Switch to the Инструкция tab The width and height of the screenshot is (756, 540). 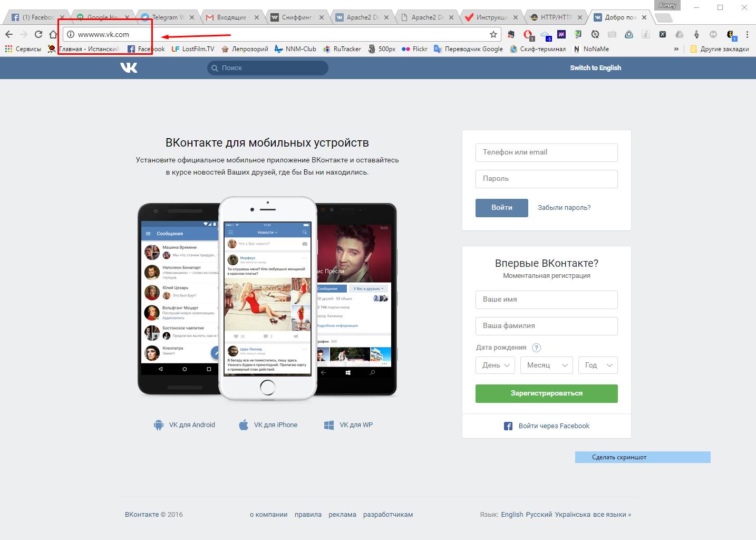click(x=490, y=17)
